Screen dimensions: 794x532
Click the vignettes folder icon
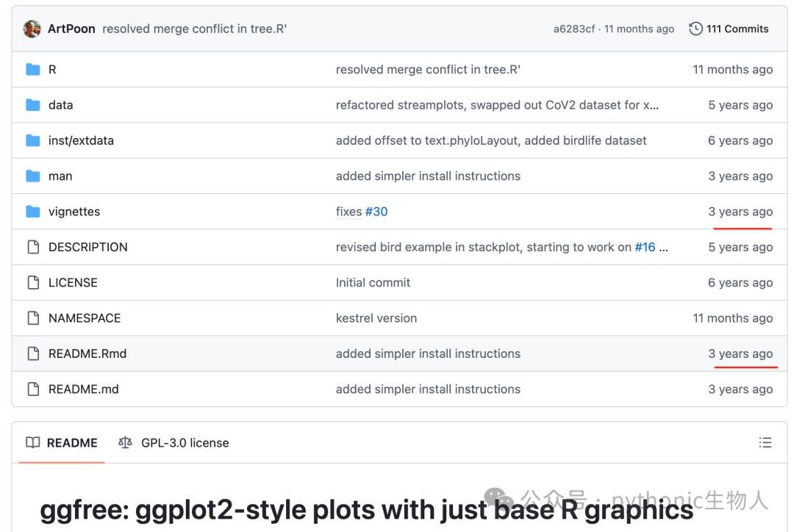click(33, 212)
